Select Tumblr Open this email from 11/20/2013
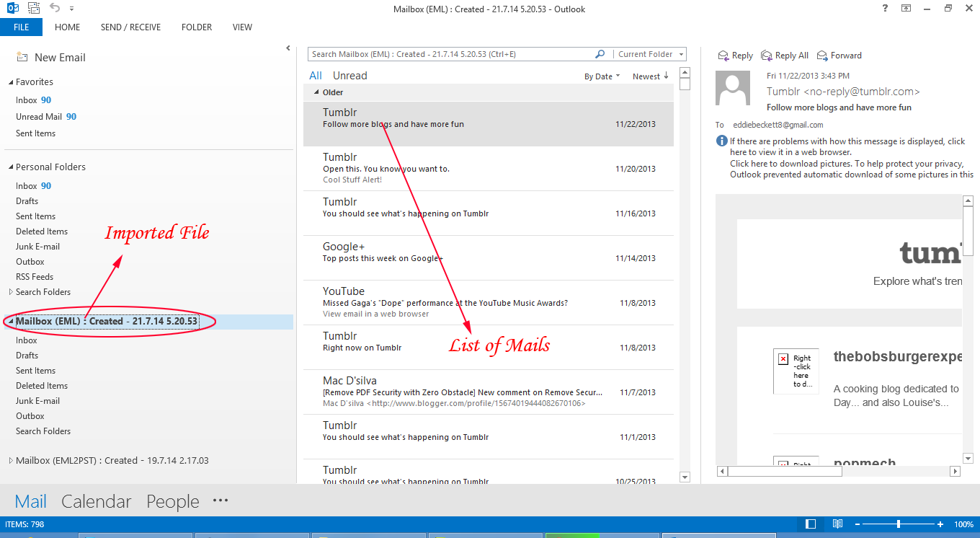This screenshot has width=980, height=538. pyautogui.click(x=489, y=168)
